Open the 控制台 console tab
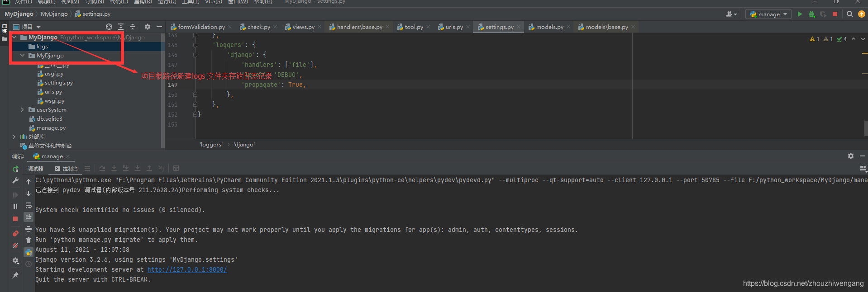The image size is (868, 292). (x=67, y=169)
